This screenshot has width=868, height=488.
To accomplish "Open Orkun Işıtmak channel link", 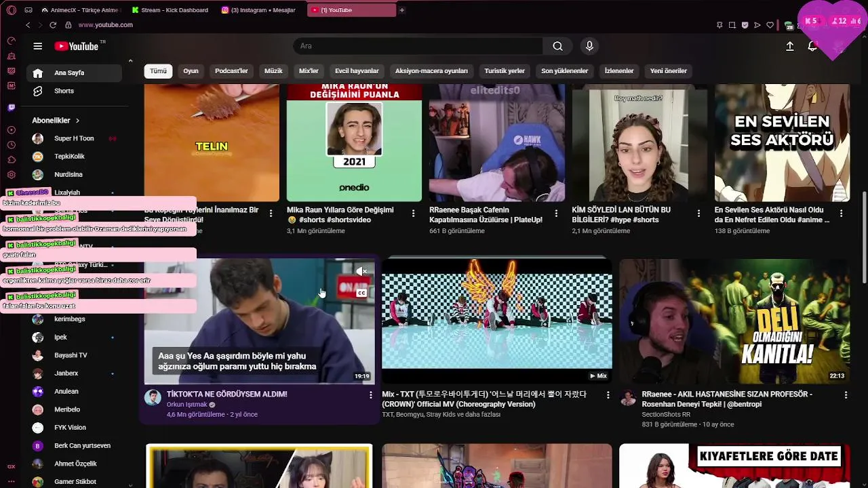I will pyautogui.click(x=186, y=405).
